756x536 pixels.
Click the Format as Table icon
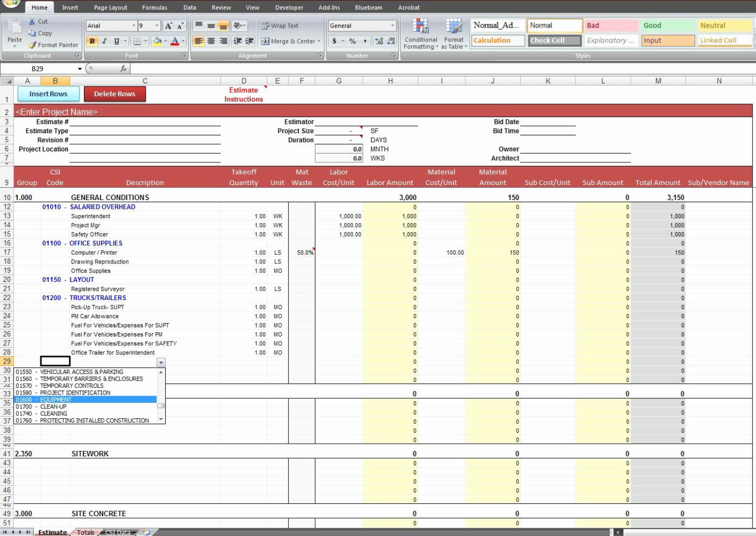pyautogui.click(x=453, y=33)
